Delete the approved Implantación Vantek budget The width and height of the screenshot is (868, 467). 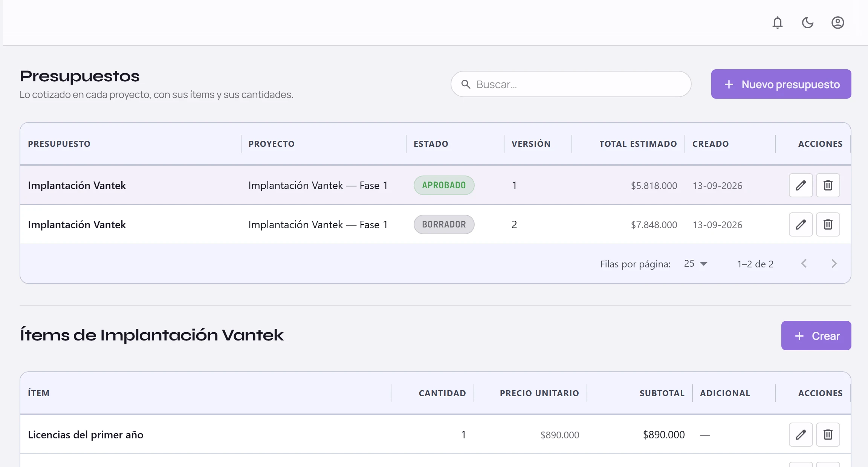point(828,185)
